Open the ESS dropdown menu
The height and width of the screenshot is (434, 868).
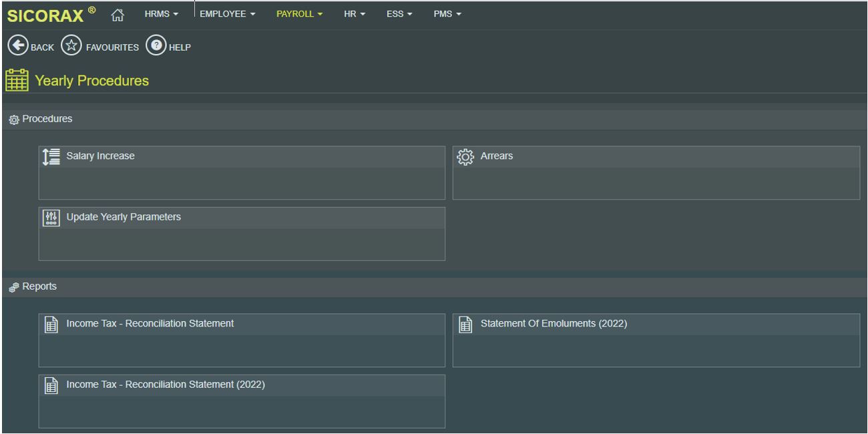pyautogui.click(x=399, y=14)
